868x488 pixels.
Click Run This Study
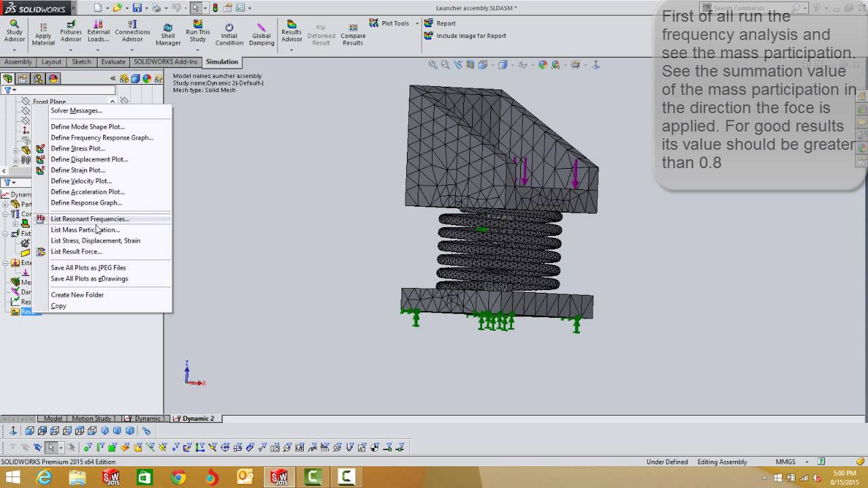[197, 32]
